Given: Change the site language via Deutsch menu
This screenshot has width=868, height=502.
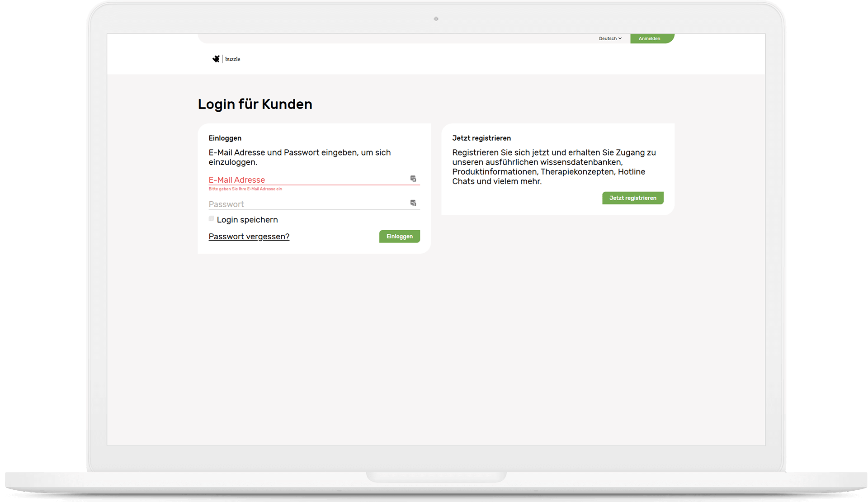Looking at the screenshot, I should pos(609,38).
